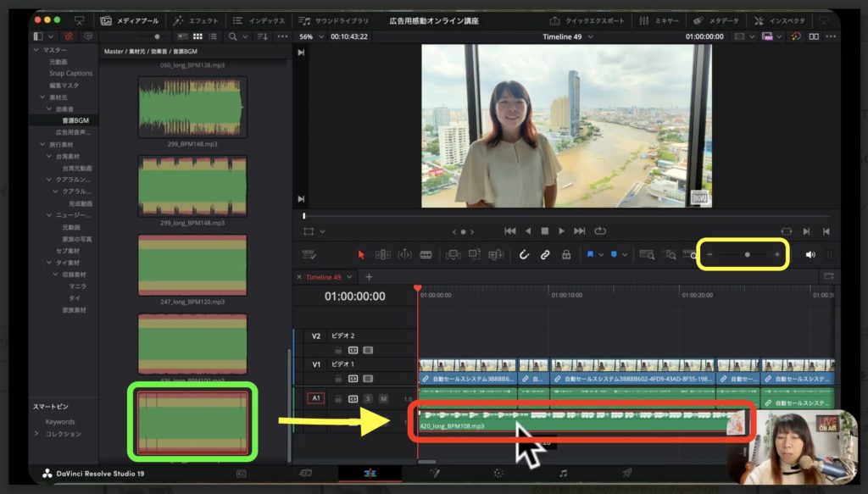
Task: Mute audio with the speaker icon
Action: tap(810, 254)
